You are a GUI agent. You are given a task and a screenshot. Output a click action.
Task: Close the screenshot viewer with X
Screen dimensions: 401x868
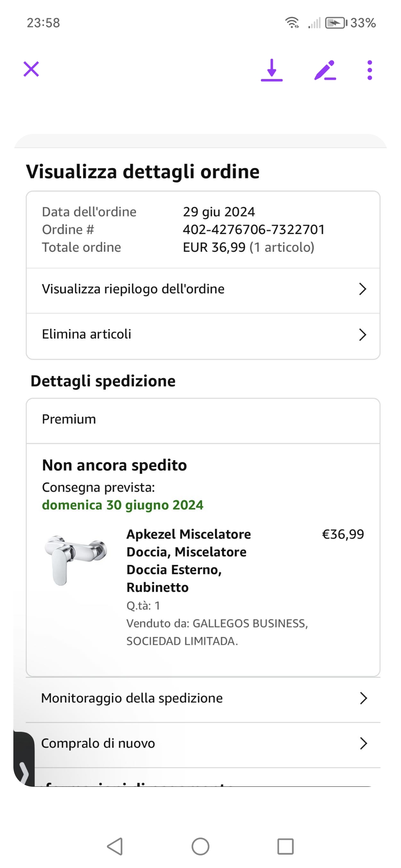(31, 69)
